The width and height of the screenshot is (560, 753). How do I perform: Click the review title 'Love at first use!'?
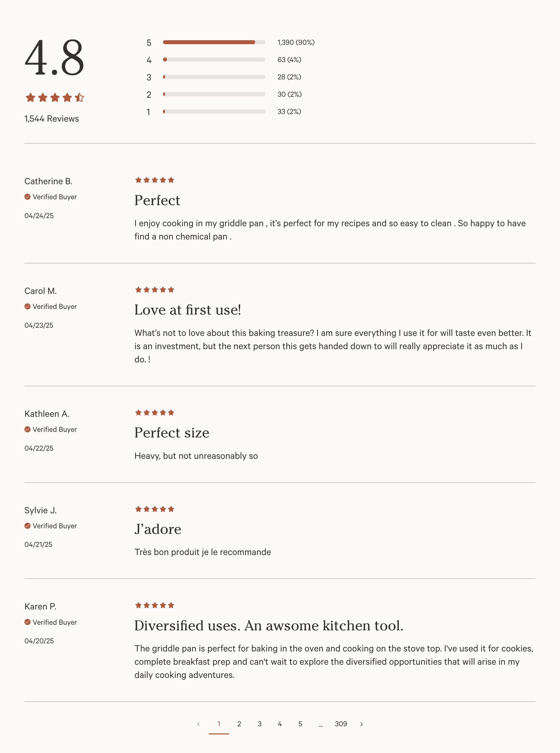tap(188, 309)
